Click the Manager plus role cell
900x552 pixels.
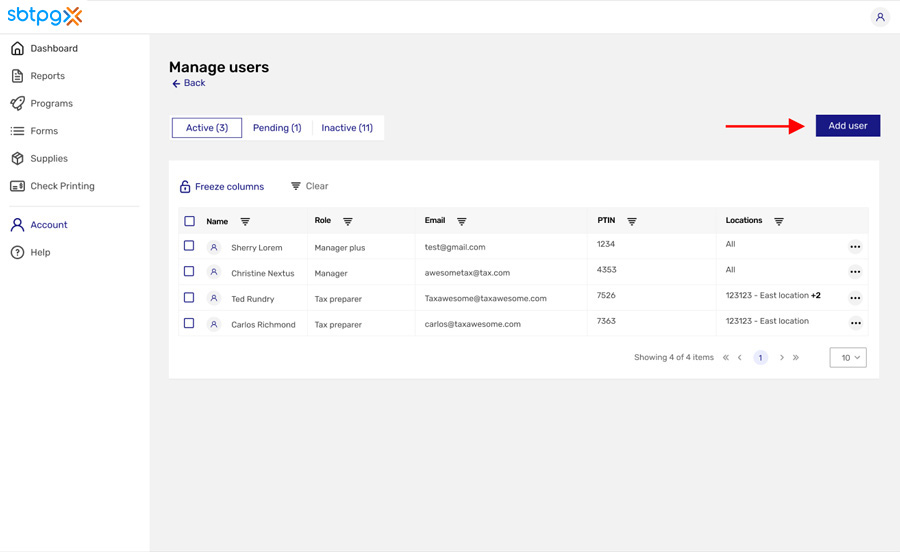pyautogui.click(x=340, y=248)
